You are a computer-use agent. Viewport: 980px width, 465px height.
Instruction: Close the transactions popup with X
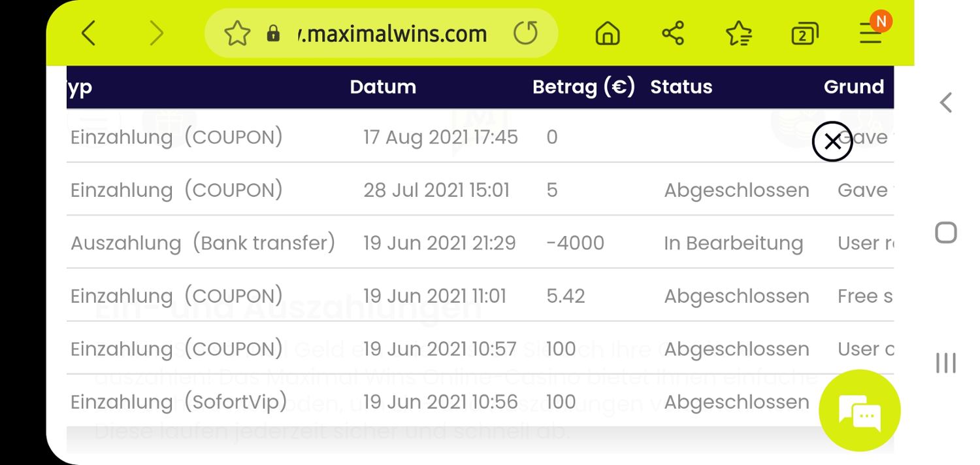(x=832, y=141)
